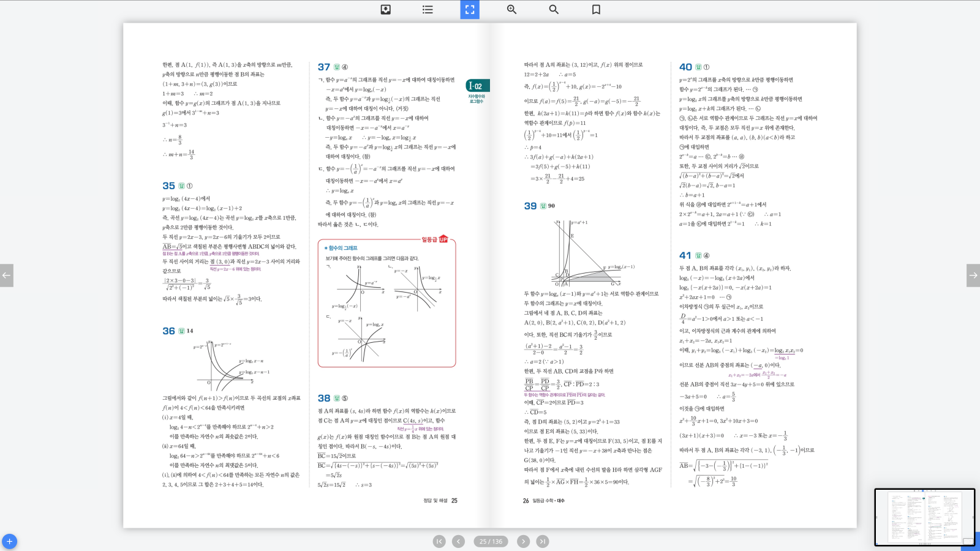The image size is (980, 551).
Task: Jump to the last page
Action: click(543, 541)
